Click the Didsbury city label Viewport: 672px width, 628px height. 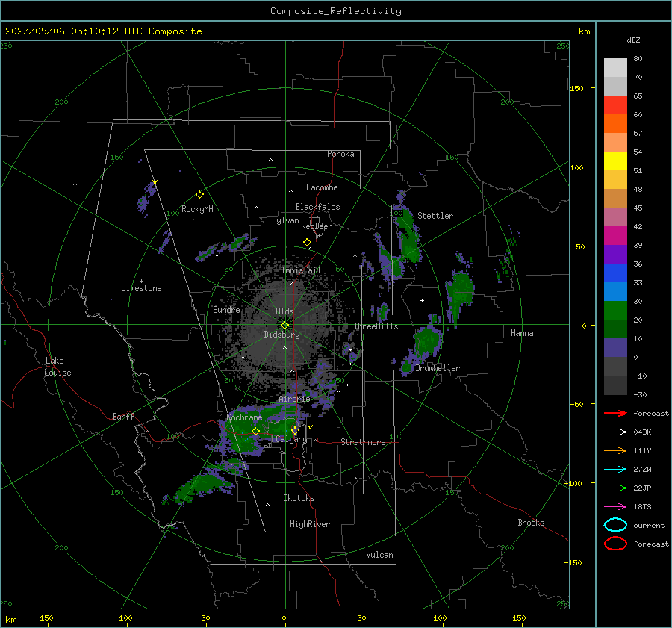tap(281, 335)
